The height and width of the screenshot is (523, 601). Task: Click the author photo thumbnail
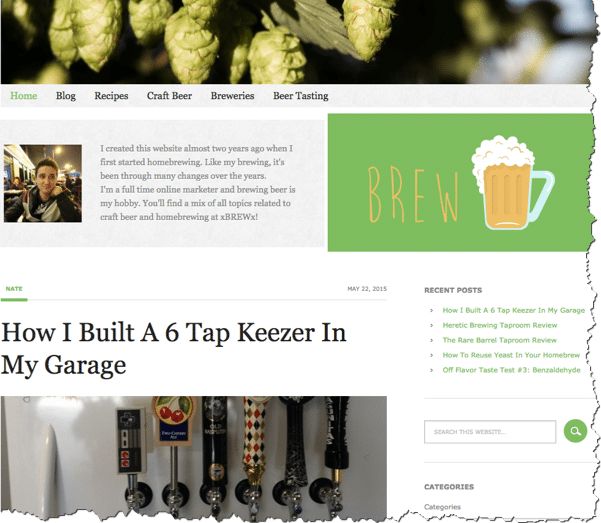[43, 183]
